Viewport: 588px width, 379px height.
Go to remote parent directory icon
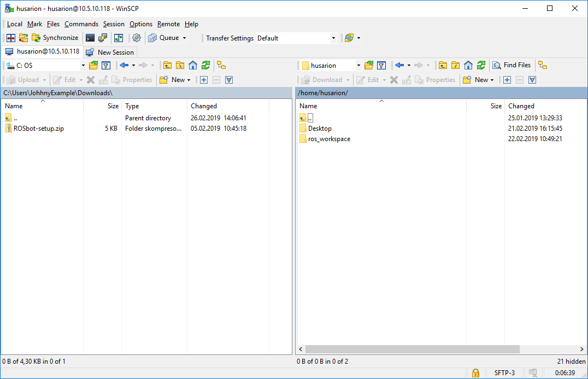443,65
